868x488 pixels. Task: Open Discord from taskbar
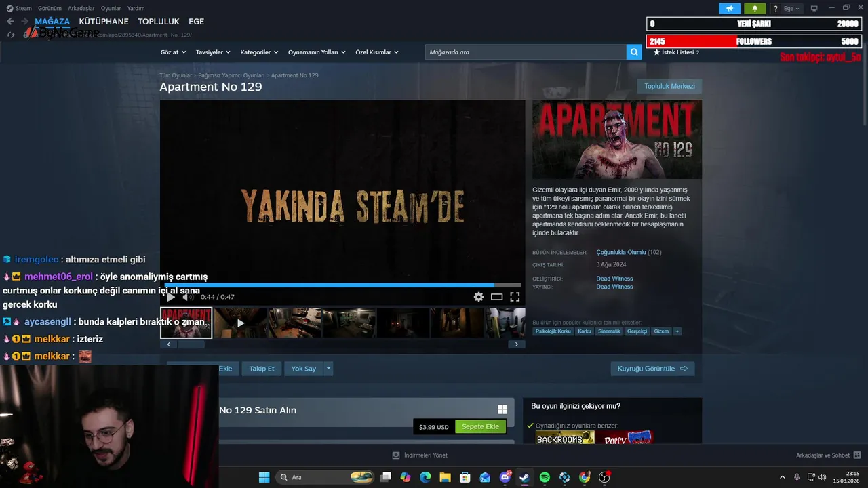tap(505, 477)
